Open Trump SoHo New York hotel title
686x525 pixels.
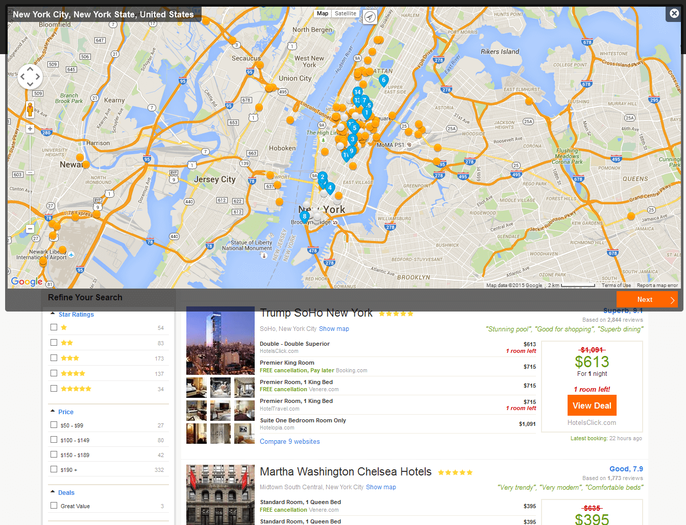click(x=316, y=313)
